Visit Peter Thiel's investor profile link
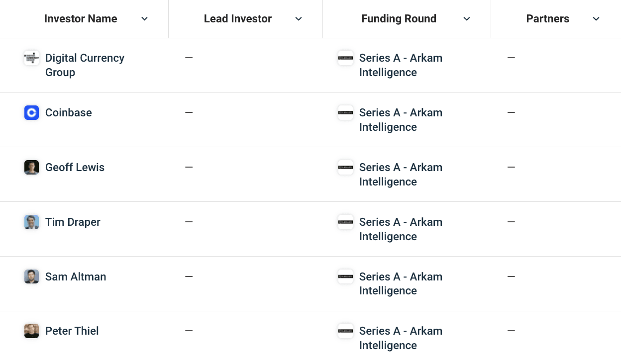The width and height of the screenshot is (621, 364). [72, 331]
